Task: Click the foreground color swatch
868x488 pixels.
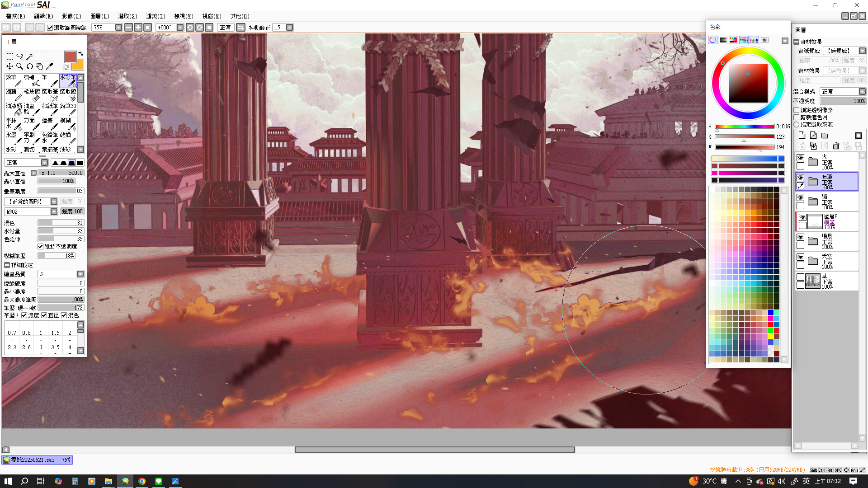Action: [x=70, y=57]
